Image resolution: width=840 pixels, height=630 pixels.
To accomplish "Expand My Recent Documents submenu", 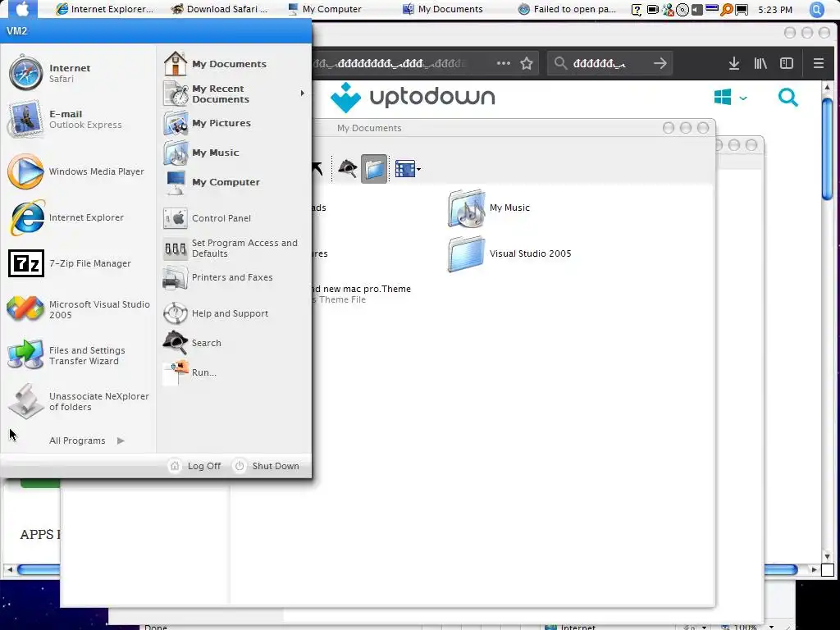I will tap(234, 94).
